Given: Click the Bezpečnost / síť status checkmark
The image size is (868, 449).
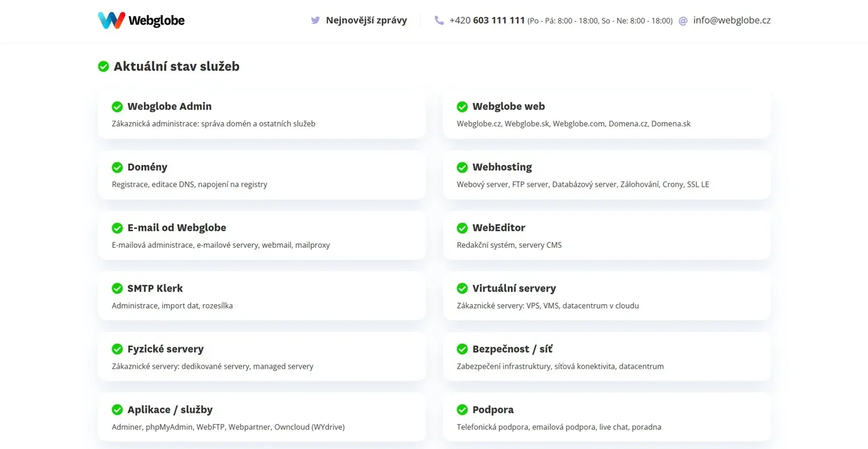Looking at the screenshot, I should (x=462, y=349).
